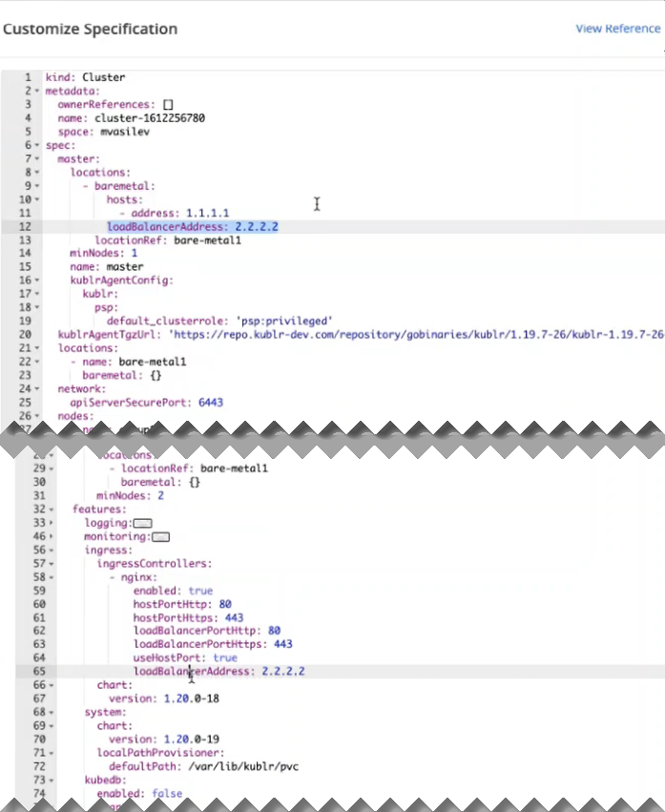Image resolution: width=665 pixels, height=812 pixels.
Task: Click 'loadBalancerPortHttps: 443' line
Action: (213, 644)
